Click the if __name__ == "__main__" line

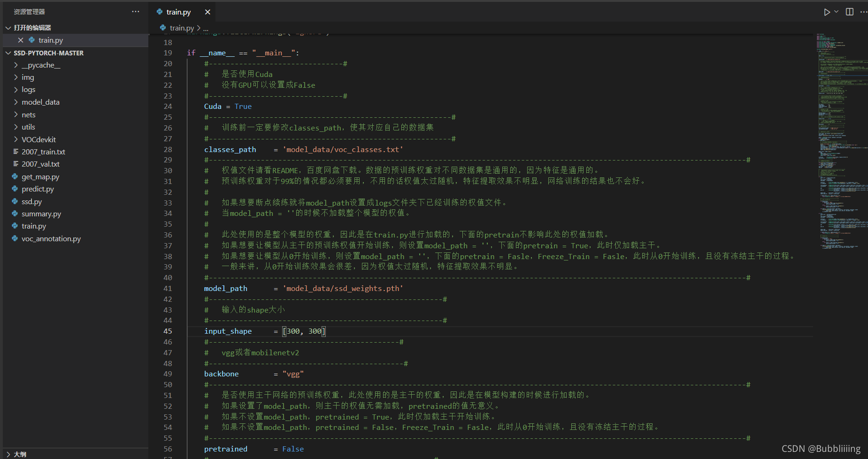(243, 53)
